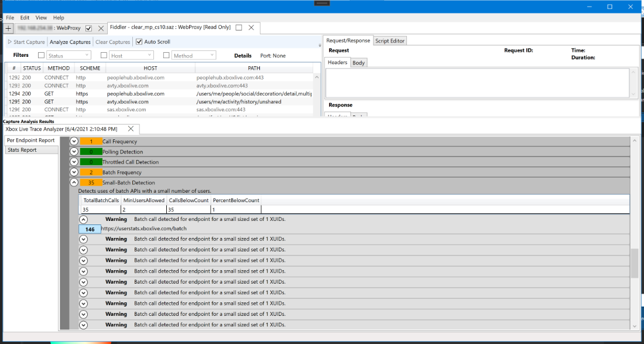Select row 1294 peoplehub.xboxlive.com GET request
The width and height of the screenshot is (644, 344).
point(160,94)
